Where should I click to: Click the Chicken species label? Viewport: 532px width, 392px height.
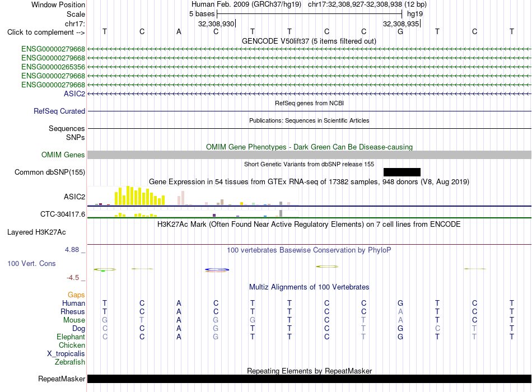point(72,345)
